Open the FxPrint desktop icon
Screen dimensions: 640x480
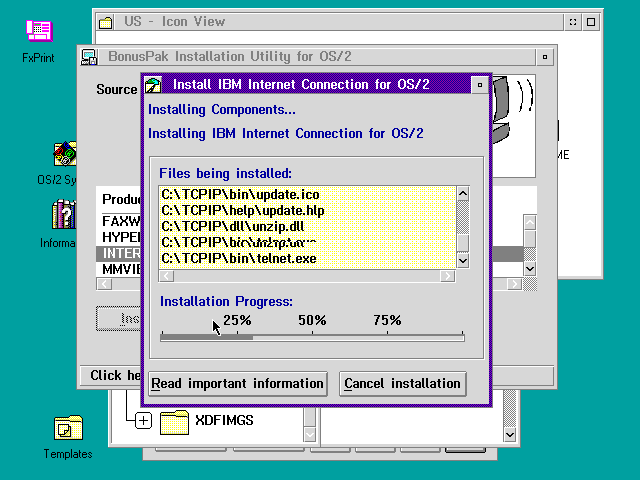[x=39, y=31]
